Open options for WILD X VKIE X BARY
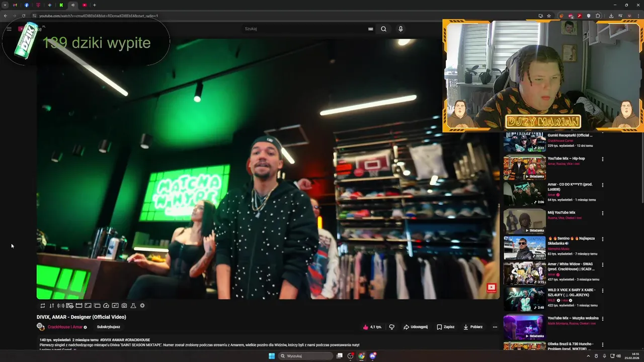The height and width of the screenshot is (362, 644). (602, 291)
